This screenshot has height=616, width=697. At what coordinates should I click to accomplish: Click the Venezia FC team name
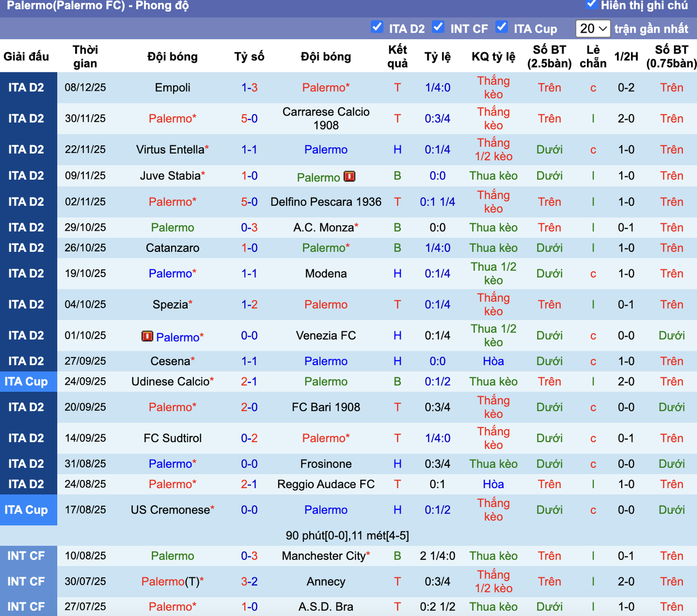pyautogui.click(x=326, y=336)
